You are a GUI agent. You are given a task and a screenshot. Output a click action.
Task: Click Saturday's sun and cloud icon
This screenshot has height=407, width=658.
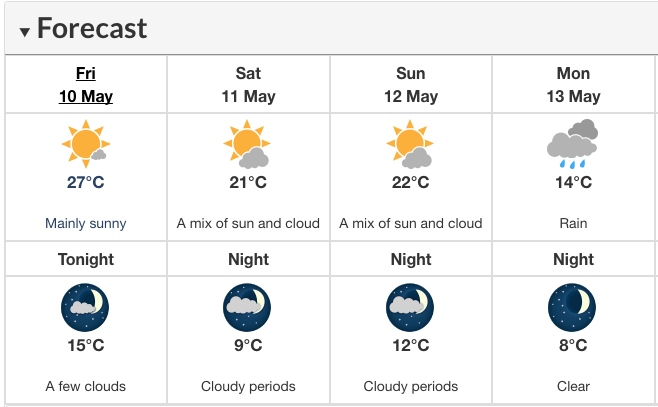pyautogui.click(x=247, y=144)
